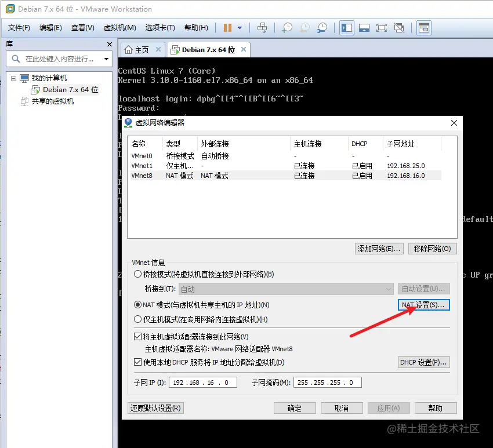Collapse the 我的计算机 tree node
The height and width of the screenshot is (448, 493).
(x=13, y=78)
